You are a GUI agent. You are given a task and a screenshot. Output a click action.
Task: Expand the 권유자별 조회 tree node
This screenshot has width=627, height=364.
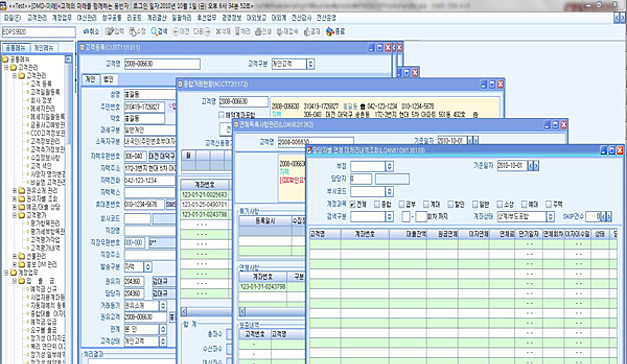[15, 198]
